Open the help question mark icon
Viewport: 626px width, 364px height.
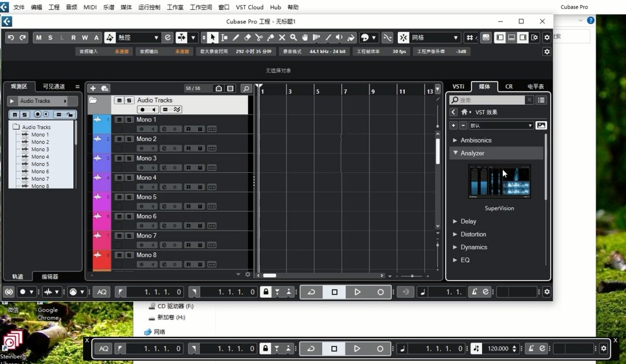click(x=590, y=20)
